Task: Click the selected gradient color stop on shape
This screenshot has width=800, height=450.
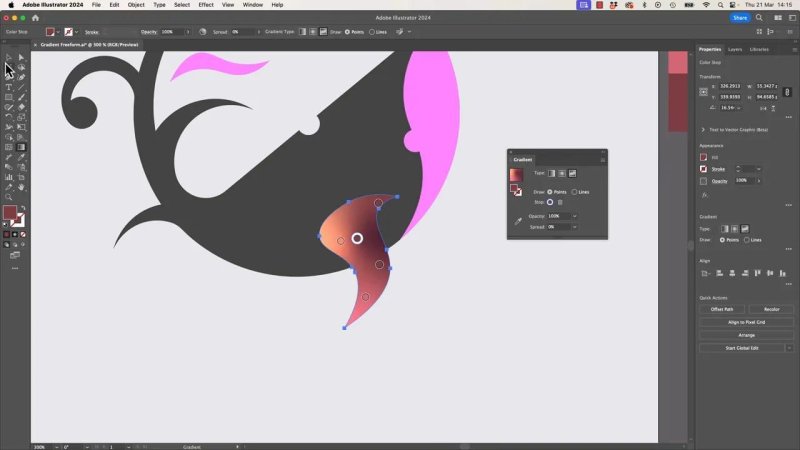Action: [357, 238]
